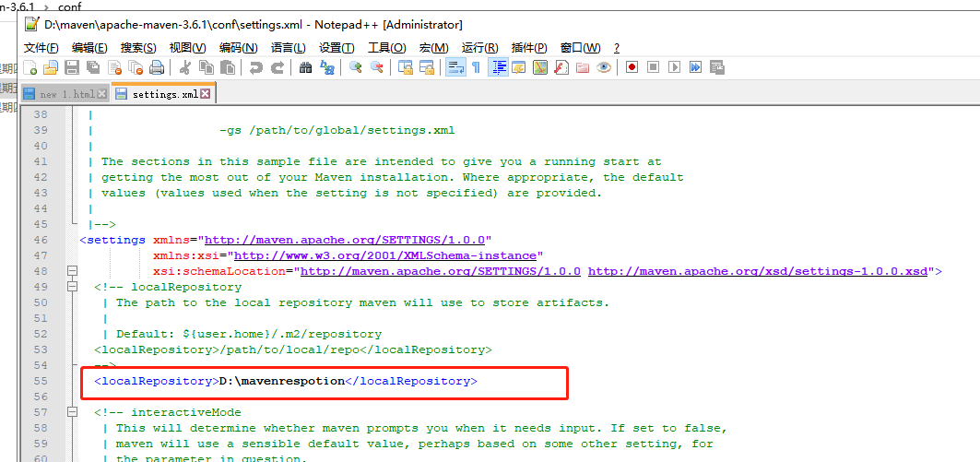Open the 宏(M) menu
The height and width of the screenshot is (462, 980).
tap(433, 48)
